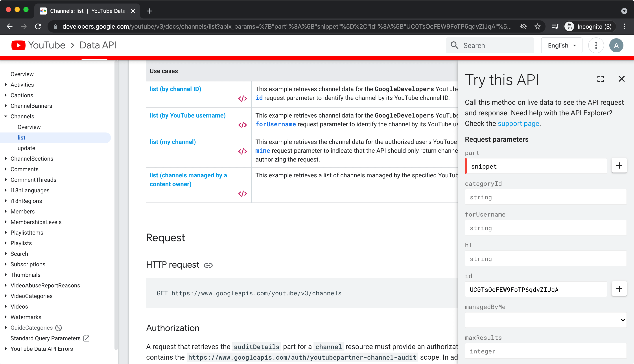Open code snippet for channels managed by content owner
This screenshot has height=364, width=634.
(x=243, y=194)
